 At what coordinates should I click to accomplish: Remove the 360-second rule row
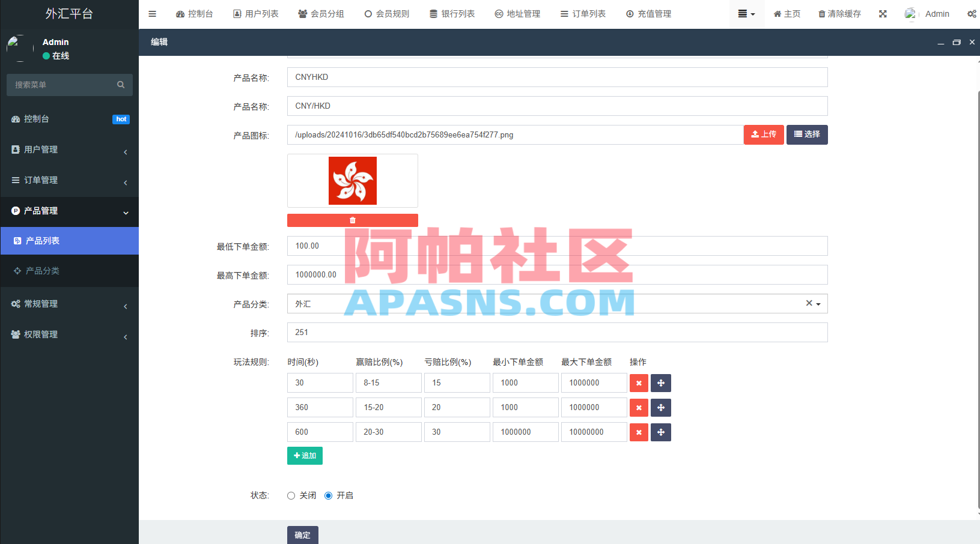[639, 408]
